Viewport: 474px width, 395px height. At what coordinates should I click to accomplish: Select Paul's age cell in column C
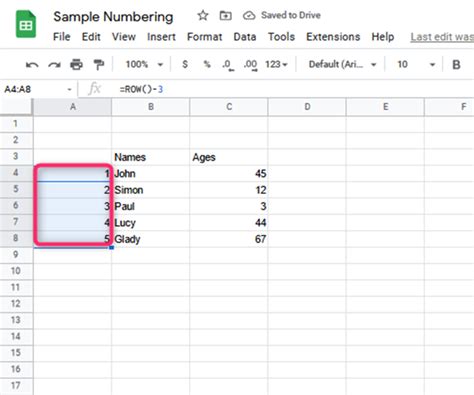(229, 206)
